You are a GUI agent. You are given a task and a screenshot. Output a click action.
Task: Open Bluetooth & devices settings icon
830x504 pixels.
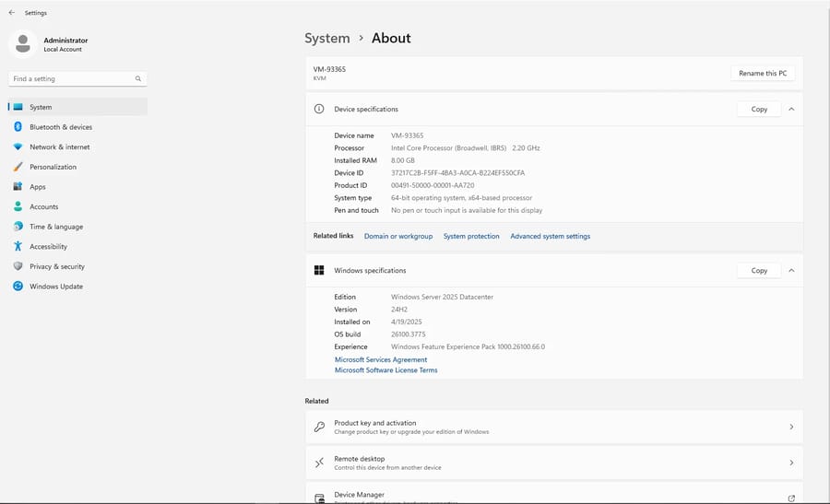(18, 127)
